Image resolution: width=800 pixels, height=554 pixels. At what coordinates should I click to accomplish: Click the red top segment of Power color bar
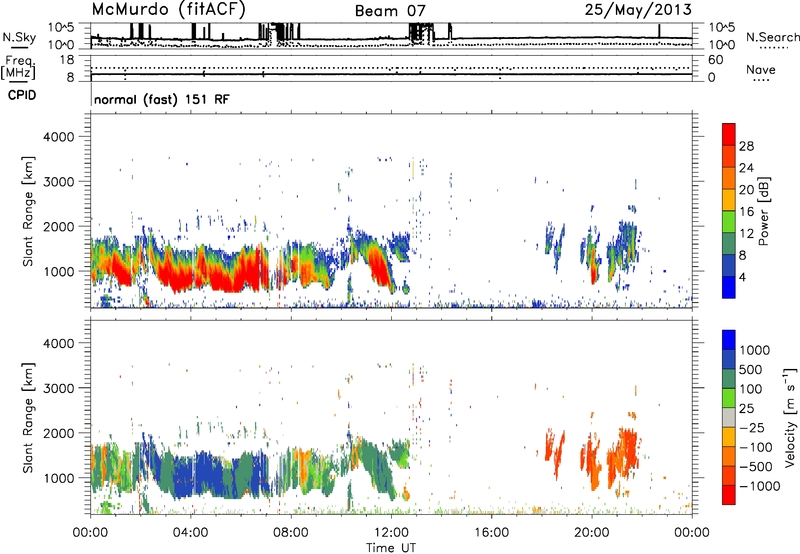point(729,134)
